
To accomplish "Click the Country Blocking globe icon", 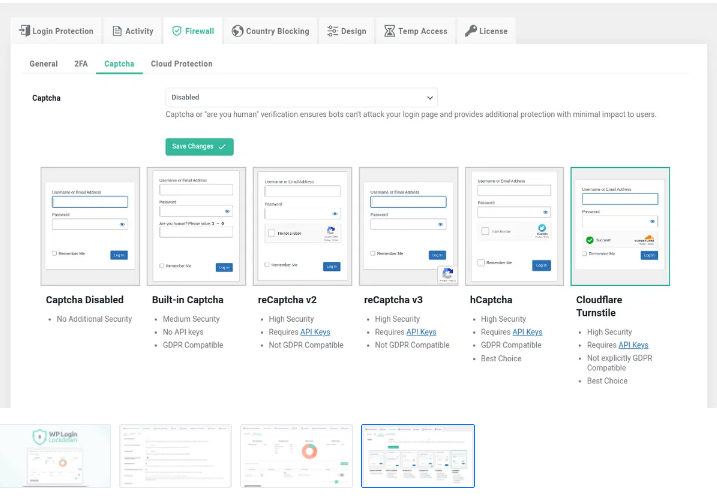I will pyautogui.click(x=237, y=31).
